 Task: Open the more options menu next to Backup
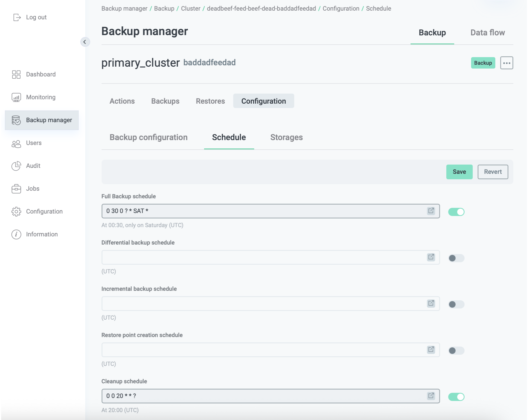click(x=507, y=63)
